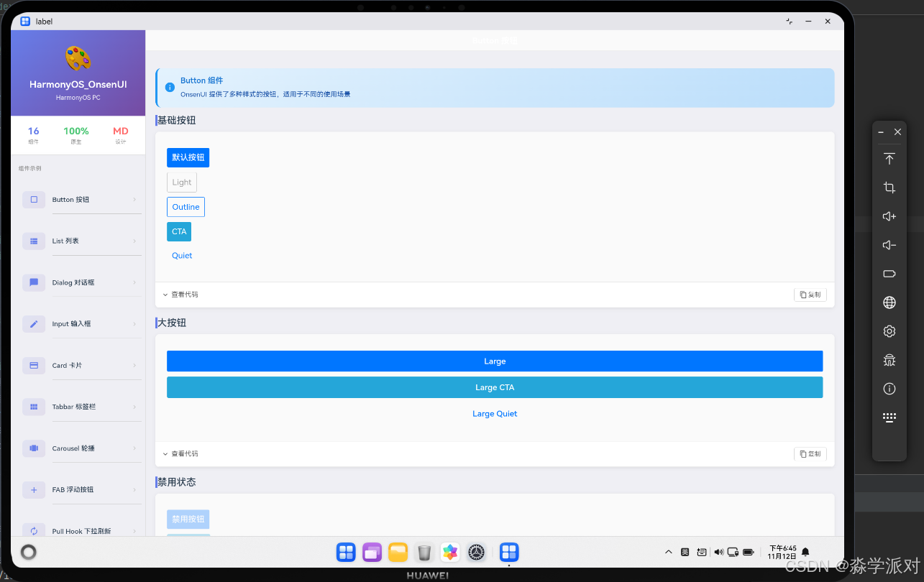Click the volume down icon in side toolbar
924x582 pixels.
(889, 245)
